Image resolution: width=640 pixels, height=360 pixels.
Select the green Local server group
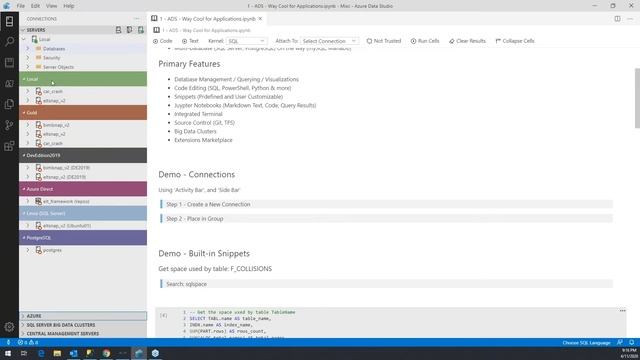click(x=83, y=79)
